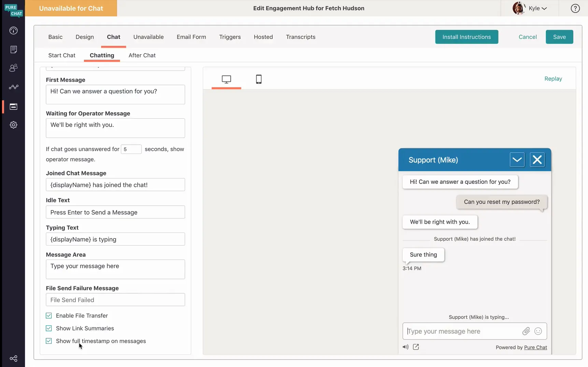Screen dimensions: 588x367
Task: Click the paperclip attachment icon in chat
Action: point(526,331)
